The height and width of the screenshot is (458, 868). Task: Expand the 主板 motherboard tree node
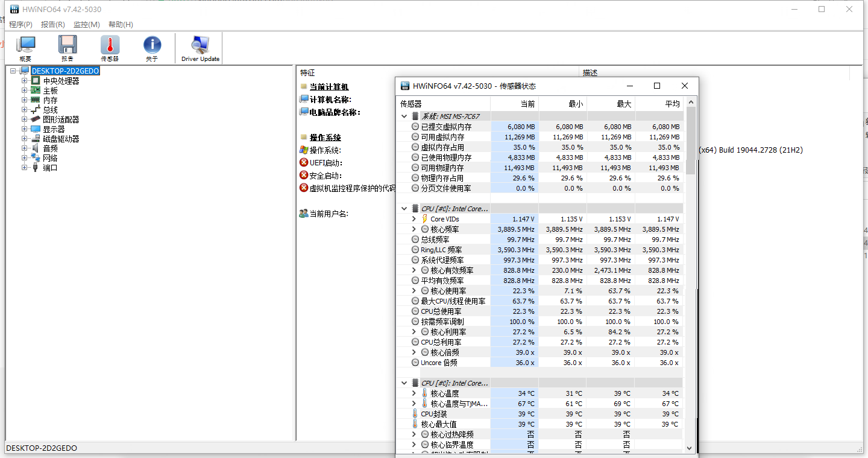point(25,91)
